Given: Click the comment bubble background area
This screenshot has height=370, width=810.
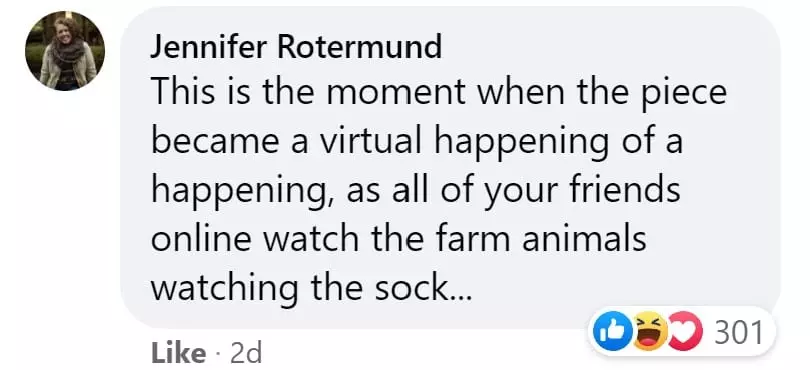Looking at the screenshot, I should pyautogui.click(x=450, y=168).
